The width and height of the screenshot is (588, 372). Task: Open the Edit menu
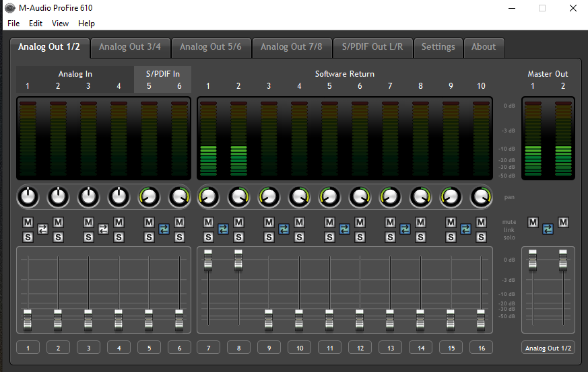click(x=36, y=24)
